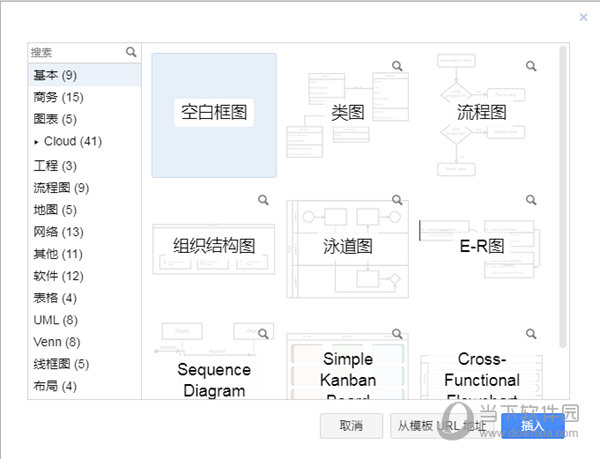Screen dimensions: 600x459
Task: Select the 组织结构图 org chart thumbnail
Action: pos(214,249)
